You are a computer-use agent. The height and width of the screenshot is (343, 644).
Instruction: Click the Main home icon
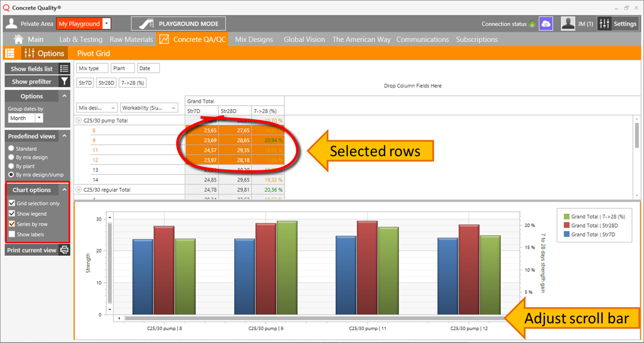[x=18, y=39]
